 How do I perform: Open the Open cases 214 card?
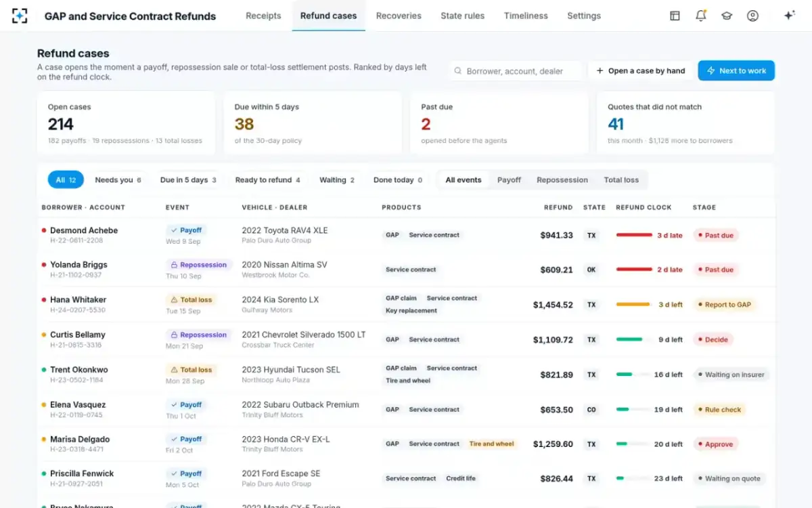pyautogui.click(x=126, y=123)
